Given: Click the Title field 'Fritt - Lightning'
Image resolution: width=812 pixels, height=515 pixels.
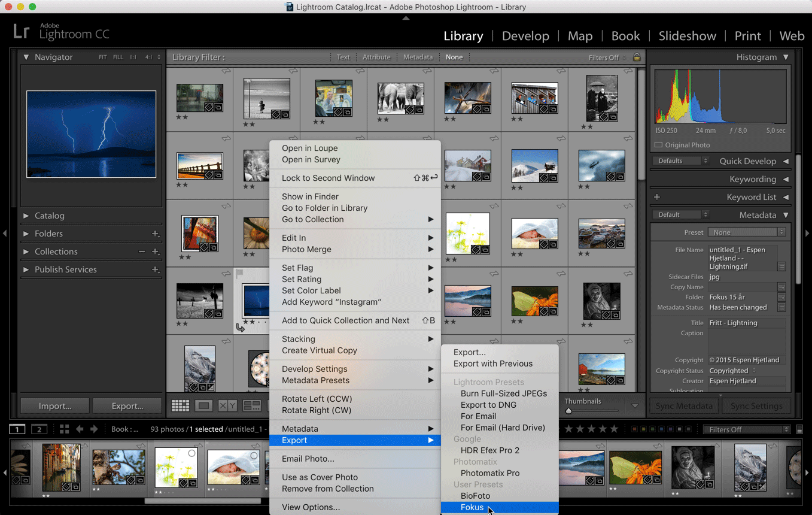Looking at the screenshot, I should click(747, 323).
